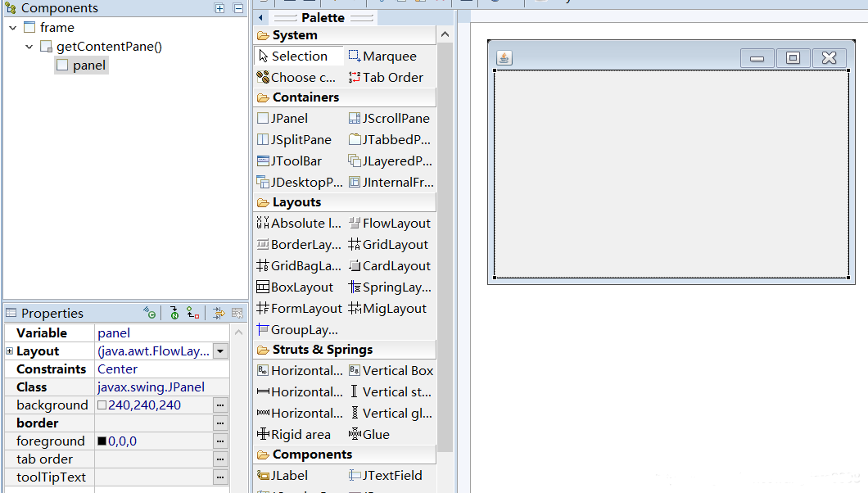
Task: Pick FlowLayout from Layouts
Action: tap(390, 223)
